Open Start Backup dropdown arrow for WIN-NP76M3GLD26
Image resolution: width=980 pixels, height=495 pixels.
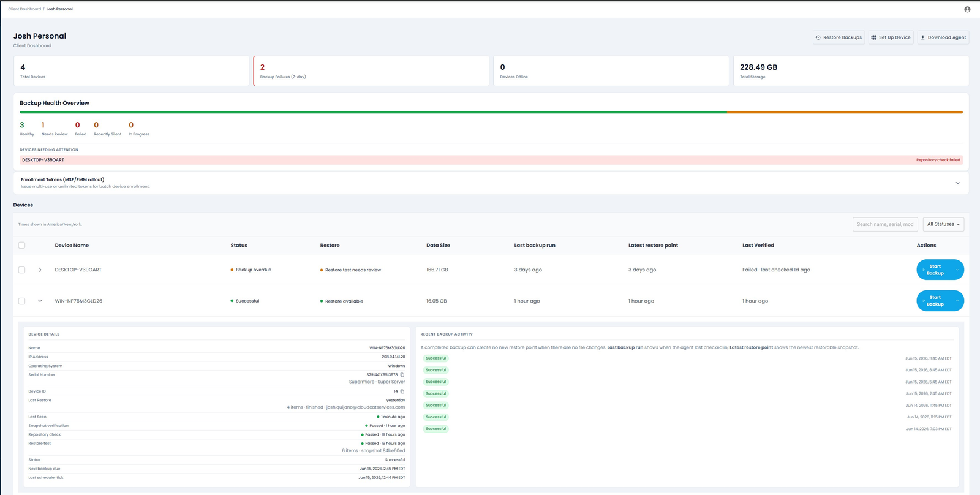click(x=957, y=301)
